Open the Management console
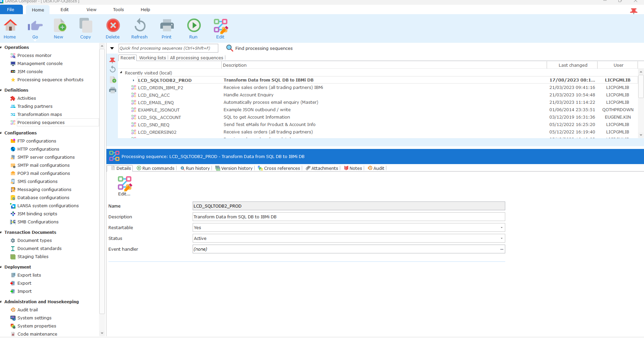 [x=40, y=63]
